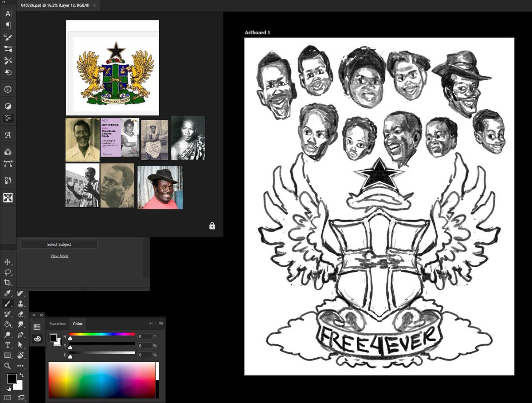
Task: Select the Pen tool
Action: [20, 335]
